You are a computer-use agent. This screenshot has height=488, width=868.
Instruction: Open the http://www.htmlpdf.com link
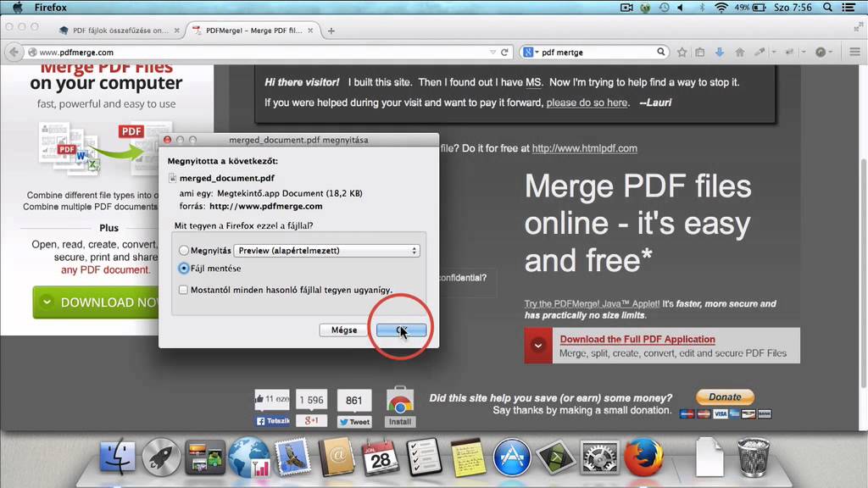[x=585, y=148]
